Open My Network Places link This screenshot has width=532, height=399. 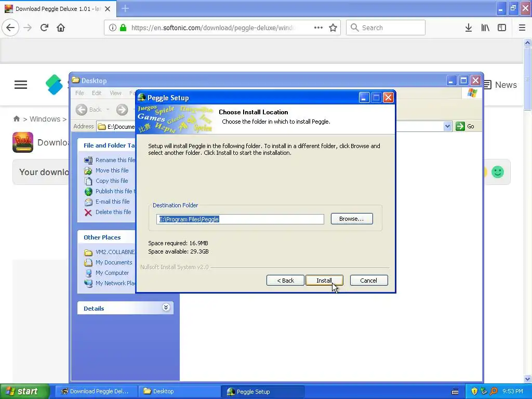coord(110,283)
